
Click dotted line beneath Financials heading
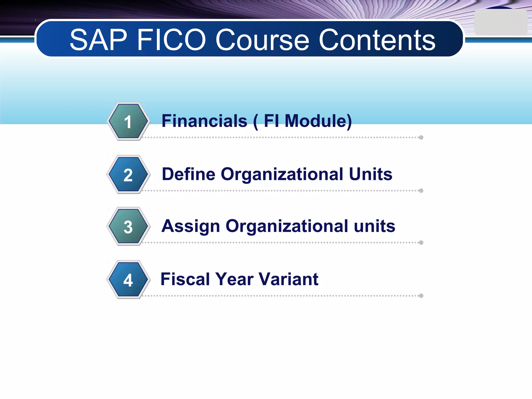pyautogui.click(x=281, y=137)
